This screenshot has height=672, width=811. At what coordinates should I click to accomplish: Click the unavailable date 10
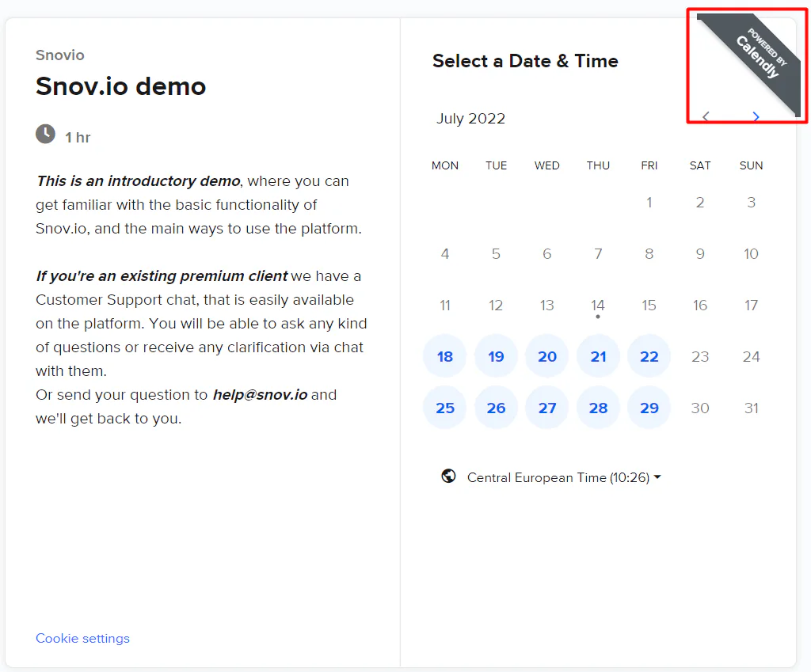click(751, 254)
